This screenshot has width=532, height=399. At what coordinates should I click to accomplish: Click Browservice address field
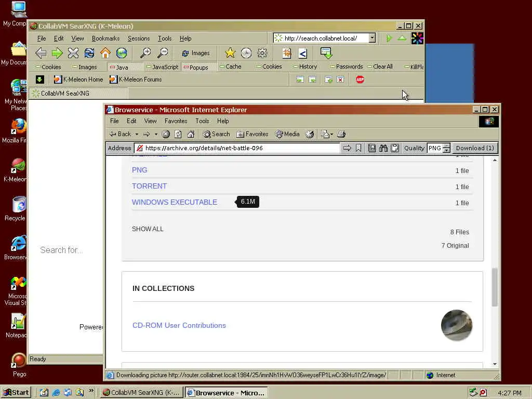237,148
